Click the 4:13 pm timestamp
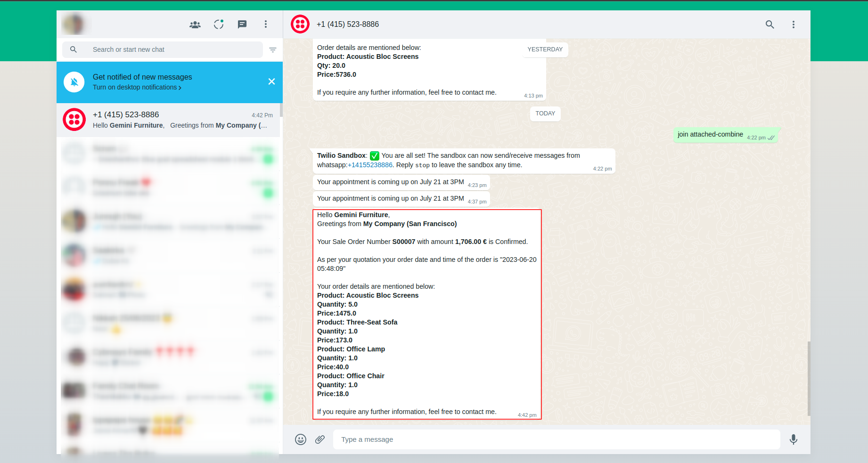 (533, 96)
